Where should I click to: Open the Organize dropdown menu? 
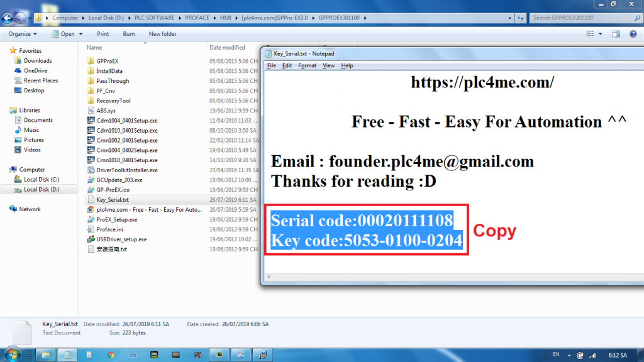(23, 34)
